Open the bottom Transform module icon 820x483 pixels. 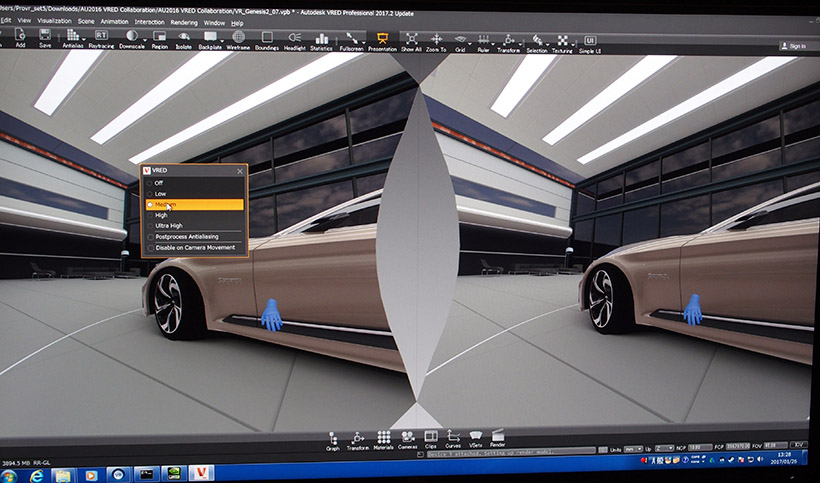point(358,438)
